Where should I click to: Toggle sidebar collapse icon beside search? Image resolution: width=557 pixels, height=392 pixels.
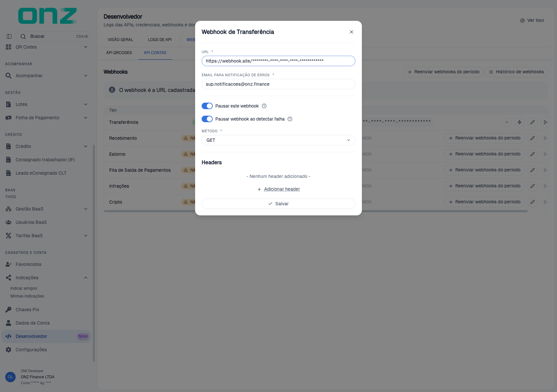pyautogui.click(x=9, y=36)
